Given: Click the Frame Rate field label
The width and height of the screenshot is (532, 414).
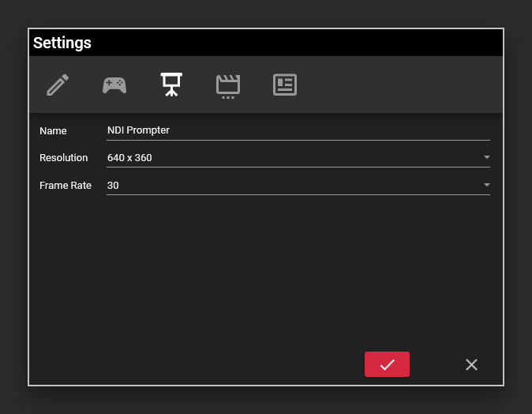Looking at the screenshot, I should pyautogui.click(x=66, y=186).
